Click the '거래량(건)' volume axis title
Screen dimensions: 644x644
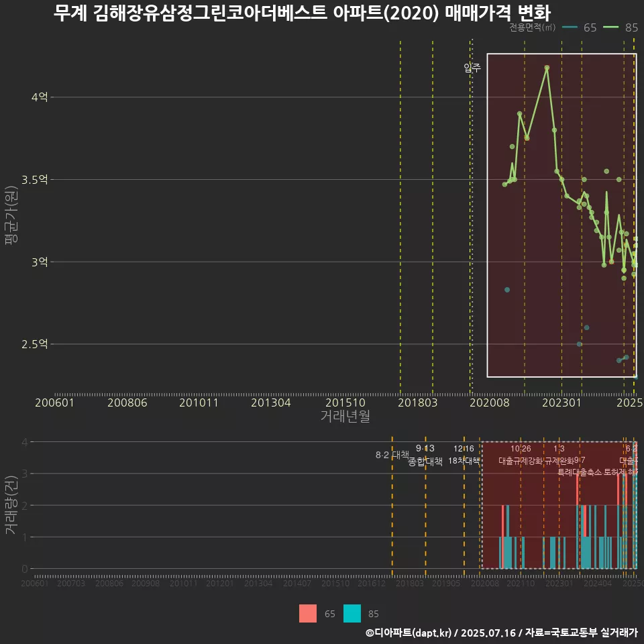pos(11,504)
